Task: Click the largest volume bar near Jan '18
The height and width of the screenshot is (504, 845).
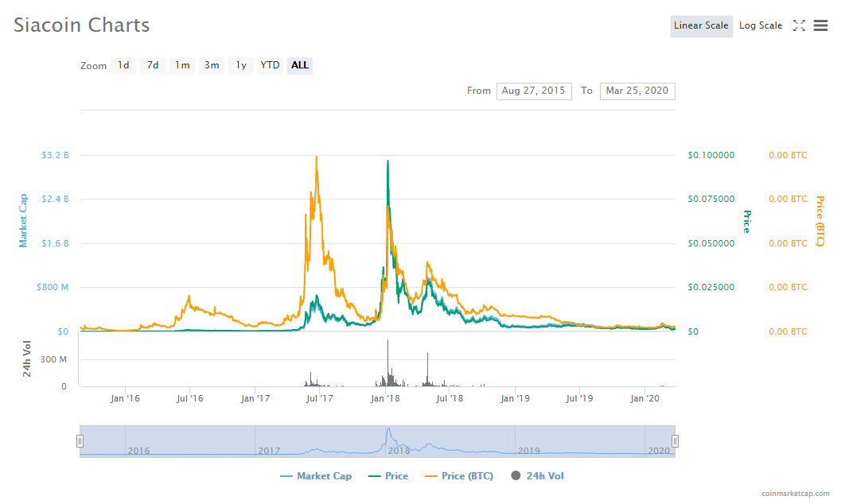Action: click(x=387, y=363)
